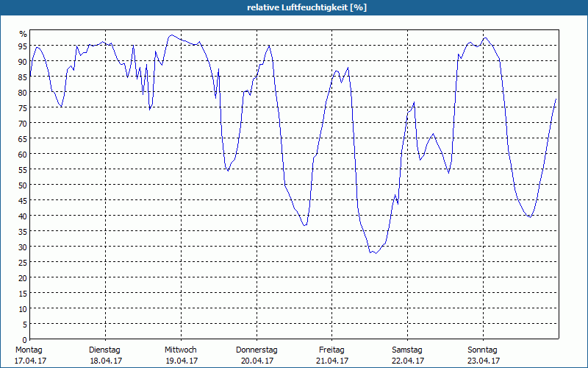The image size is (588, 368).
Task: Select the 'Montag' day label
Action: click(29, 350)
